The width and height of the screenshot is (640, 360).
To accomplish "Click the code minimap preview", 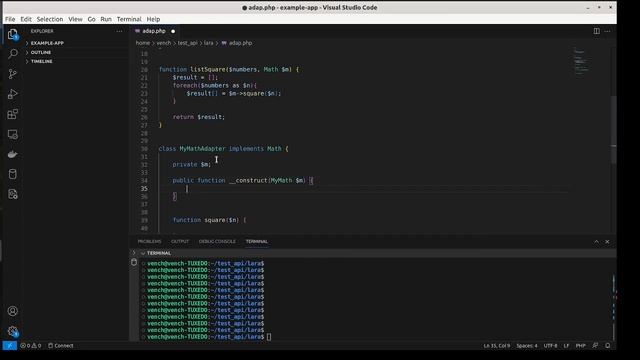I will (x=581, y=62).
